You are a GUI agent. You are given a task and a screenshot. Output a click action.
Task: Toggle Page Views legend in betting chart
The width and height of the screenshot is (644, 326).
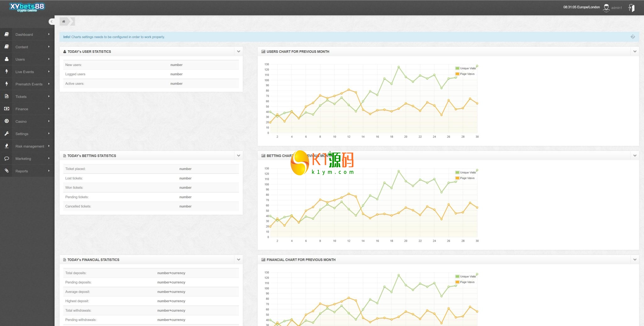[x=465, y=178]
